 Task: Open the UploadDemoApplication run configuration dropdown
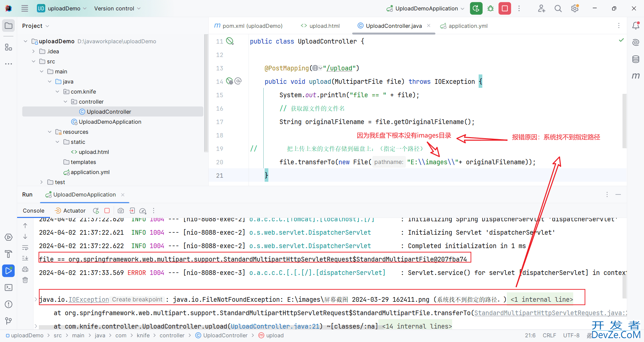[x=425, y=8]
